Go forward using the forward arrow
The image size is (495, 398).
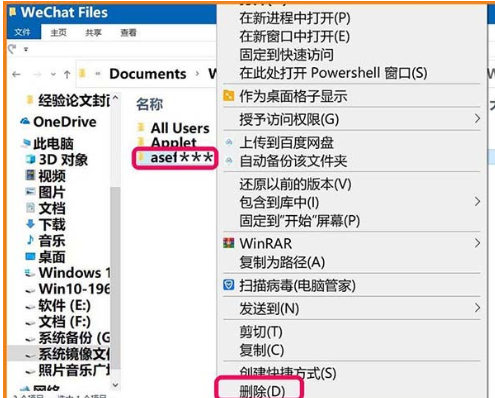point(37,74)
